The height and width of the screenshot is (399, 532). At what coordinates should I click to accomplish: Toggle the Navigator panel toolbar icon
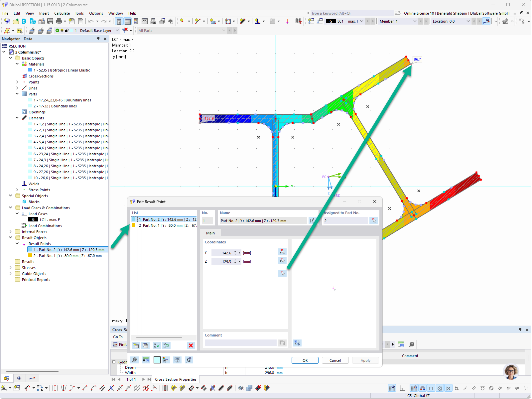pyautogui.click(x=119, y=21)
